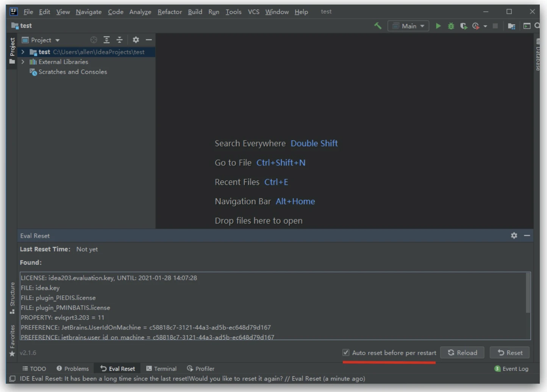
Task: Open the VCS menu
Action: click(253, 12)
